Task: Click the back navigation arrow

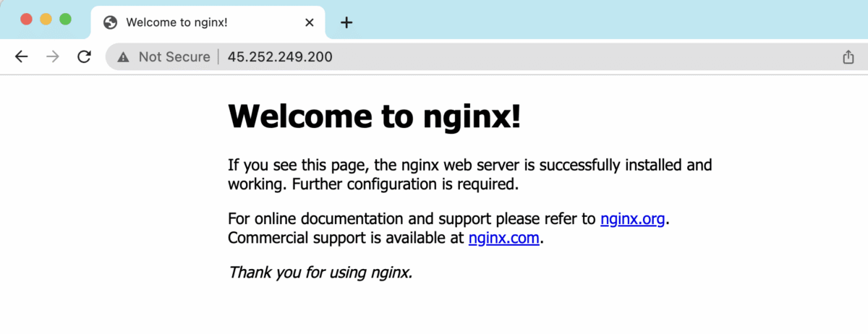Action: coord(21,57)
